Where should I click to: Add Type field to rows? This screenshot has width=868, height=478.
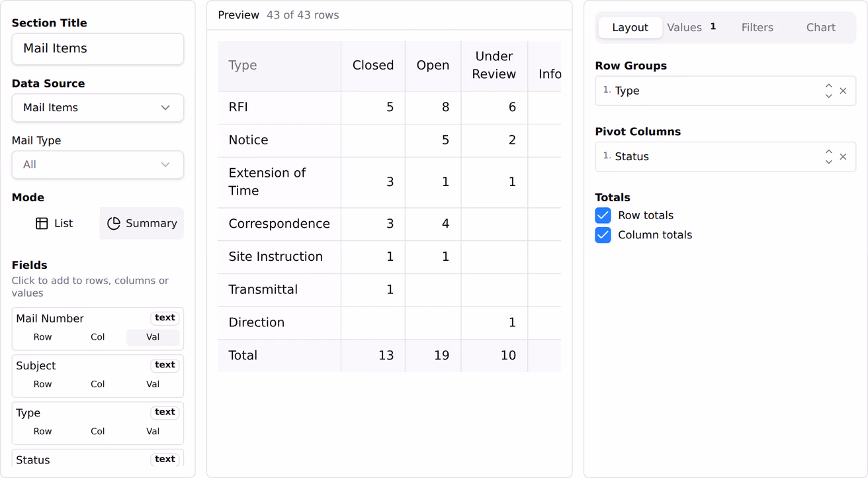pos(42,431)
